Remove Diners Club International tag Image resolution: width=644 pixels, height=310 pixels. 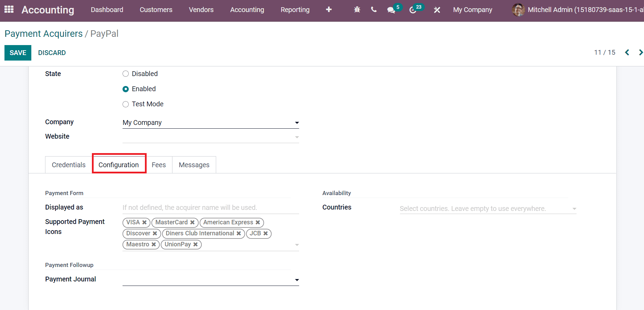coord(239,234)
